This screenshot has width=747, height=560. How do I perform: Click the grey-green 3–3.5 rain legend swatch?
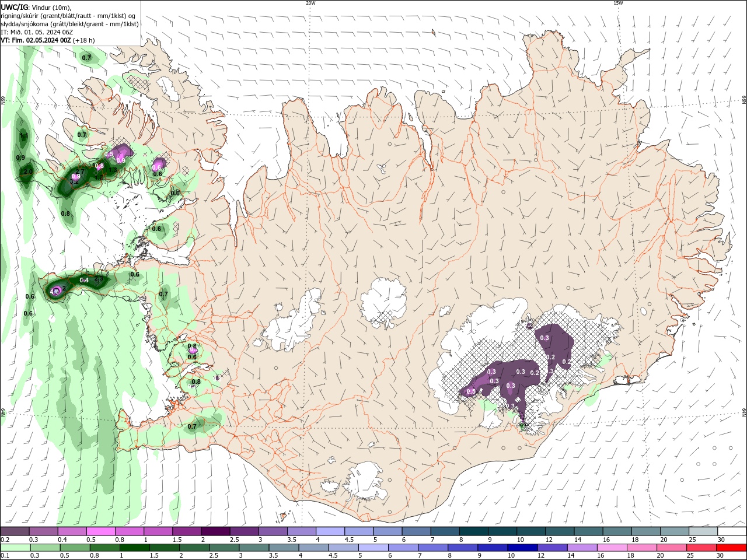[x=254, y=548]
